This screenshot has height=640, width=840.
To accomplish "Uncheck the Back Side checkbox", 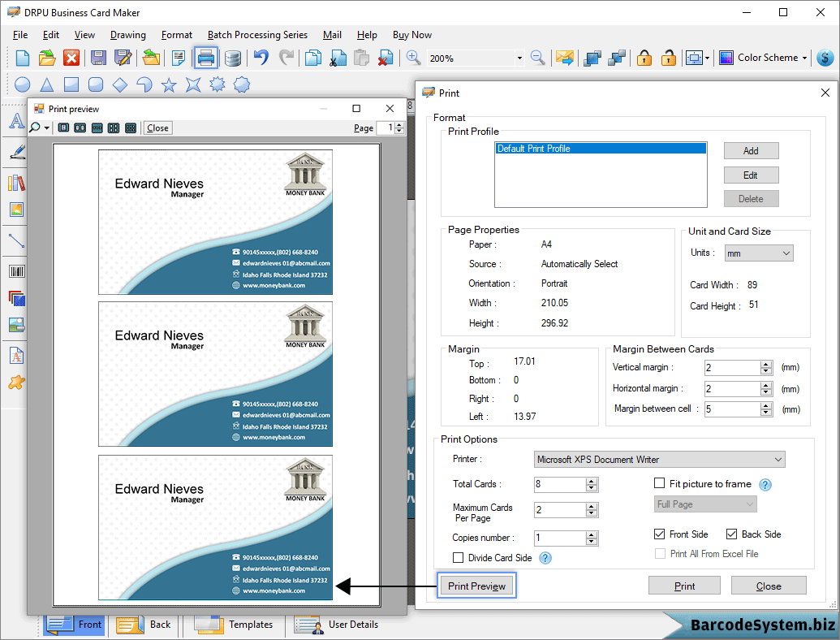I will pos(731,534).
